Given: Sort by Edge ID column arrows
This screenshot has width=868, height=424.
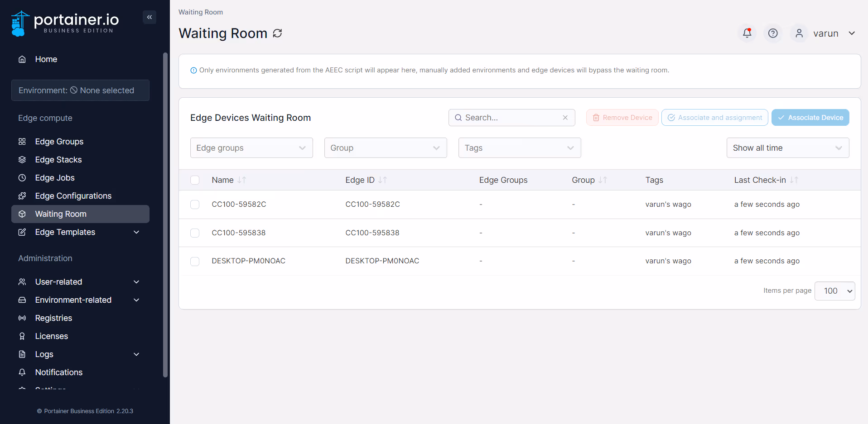Looking at the screenshot, I should tap(383, 180).
